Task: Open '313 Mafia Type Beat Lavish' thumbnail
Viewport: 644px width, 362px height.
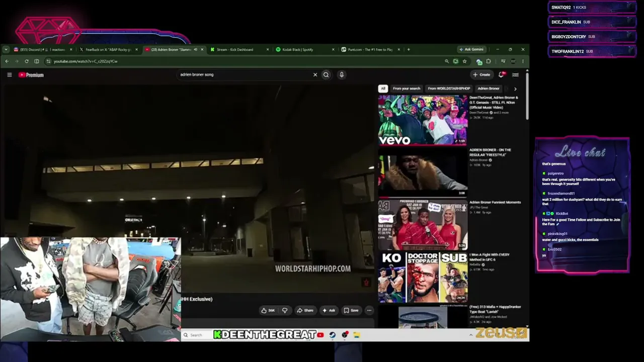Action: (x=423, y=317)
